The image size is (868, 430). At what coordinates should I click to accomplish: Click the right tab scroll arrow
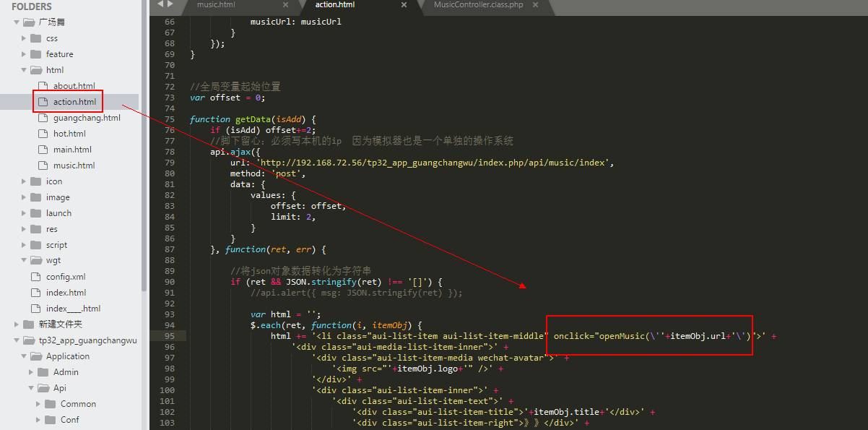click(170, 4)
